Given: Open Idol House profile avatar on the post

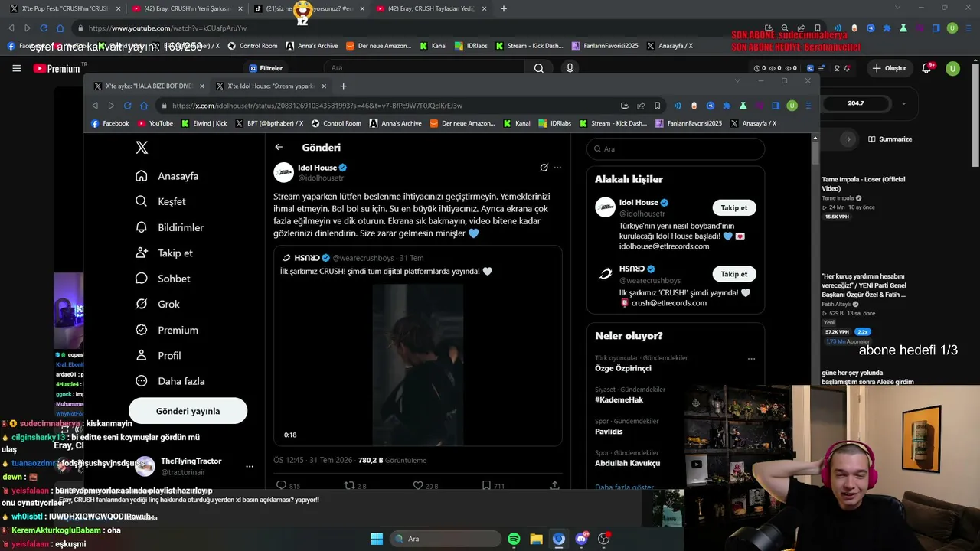Looking at the screenshot, I should click(x=284, y=172).
